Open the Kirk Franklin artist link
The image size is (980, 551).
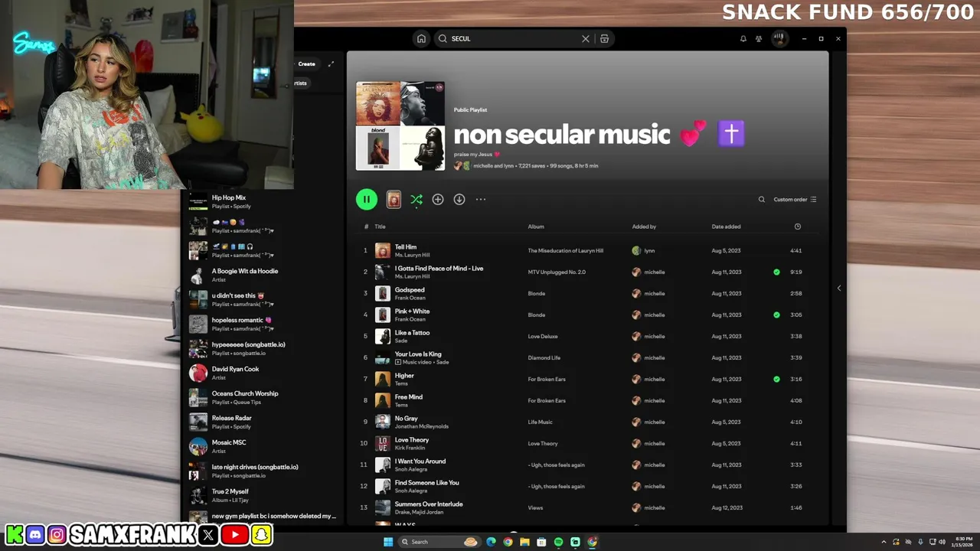(410, 448)
